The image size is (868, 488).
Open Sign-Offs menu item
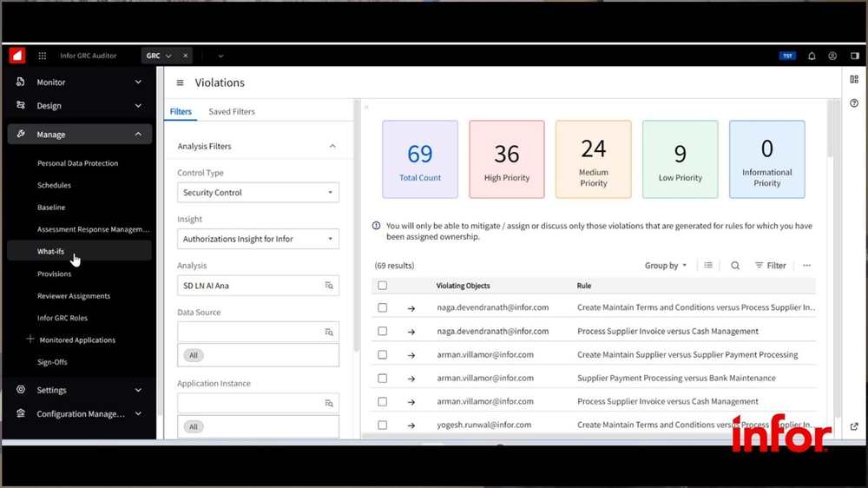click(52, 362)
